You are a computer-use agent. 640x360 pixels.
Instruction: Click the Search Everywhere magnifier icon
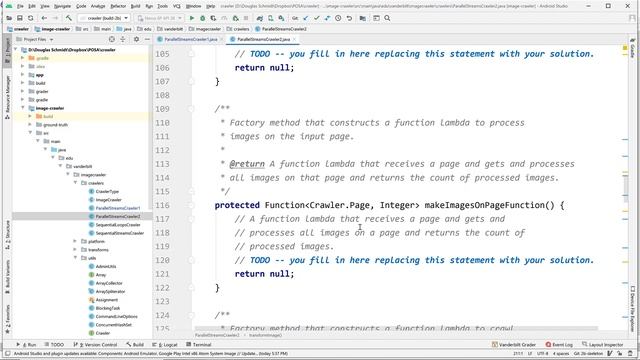(x=387, y=18)
